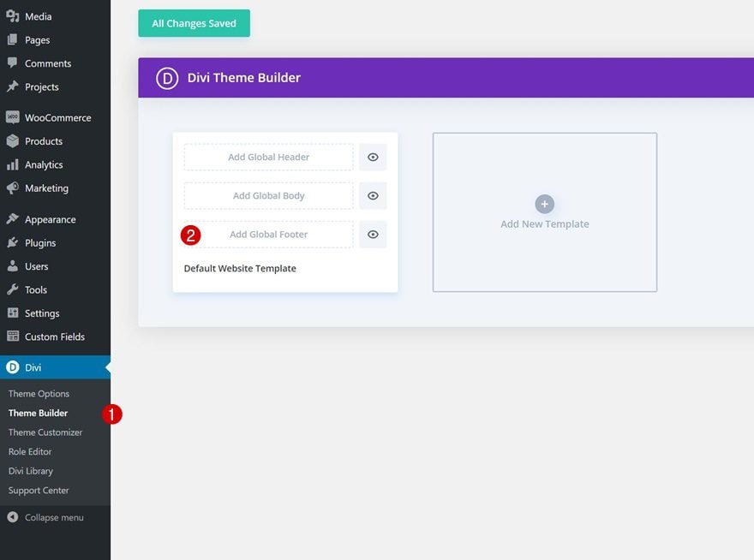
Task: Click Add Global Body area
Action: [269, 195]
